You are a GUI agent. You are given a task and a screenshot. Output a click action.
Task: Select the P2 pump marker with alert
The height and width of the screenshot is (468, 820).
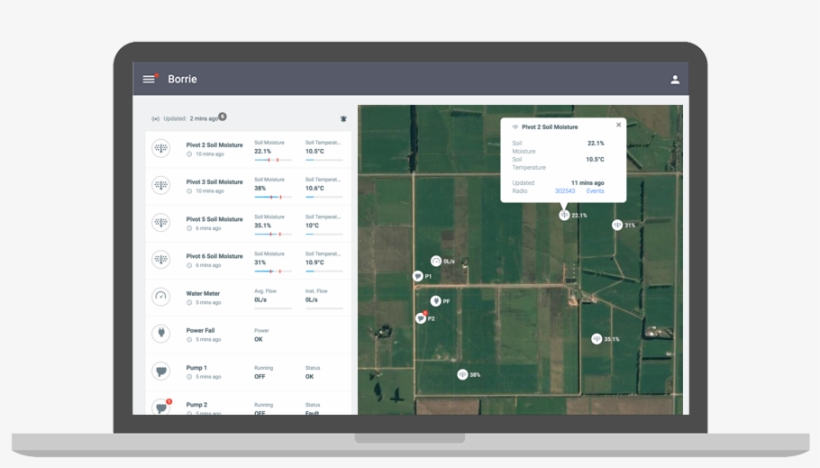(421, 318)
